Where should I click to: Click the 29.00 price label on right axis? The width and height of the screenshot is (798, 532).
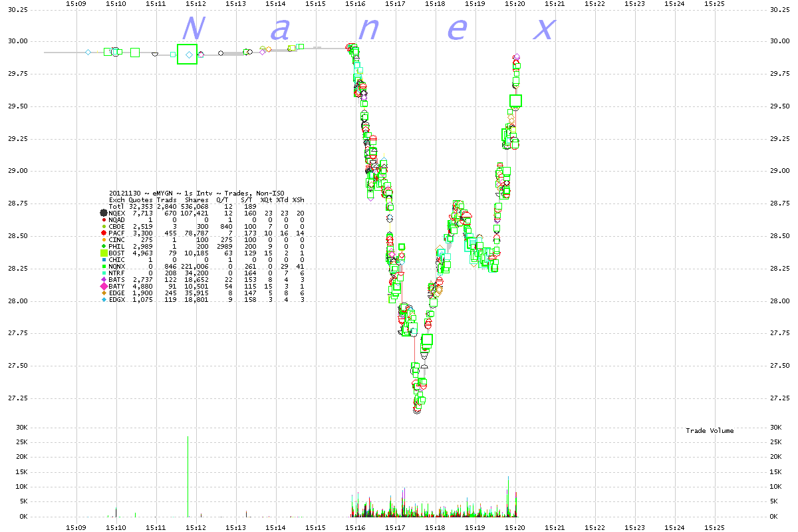point(779,171)
